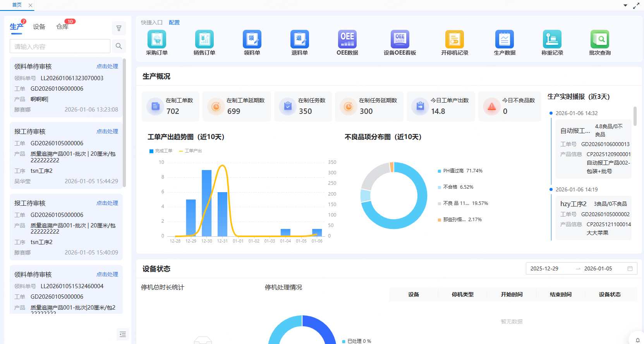Toggle the 完成工单 legend item

[161, 151]
